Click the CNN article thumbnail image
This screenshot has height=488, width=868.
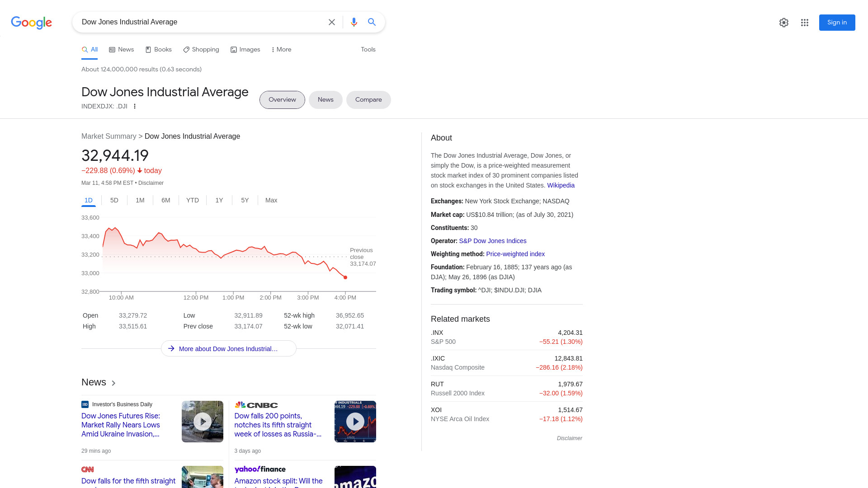click(x=203, y=477)
